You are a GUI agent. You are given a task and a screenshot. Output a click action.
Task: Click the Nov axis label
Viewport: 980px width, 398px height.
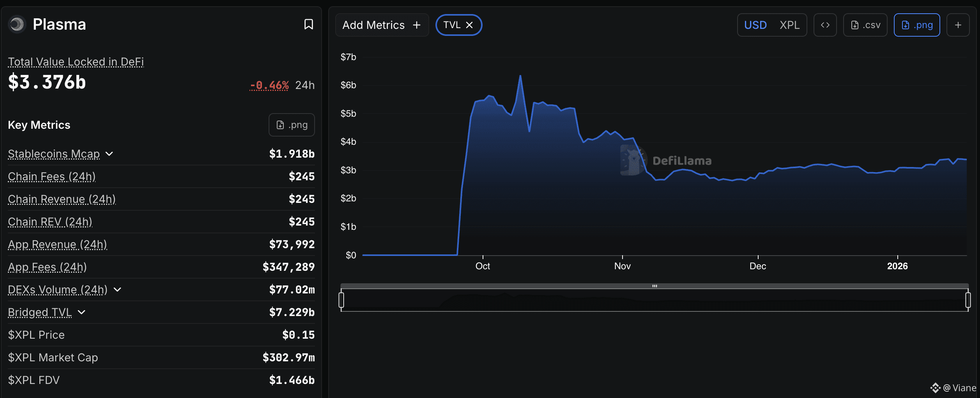622,266
